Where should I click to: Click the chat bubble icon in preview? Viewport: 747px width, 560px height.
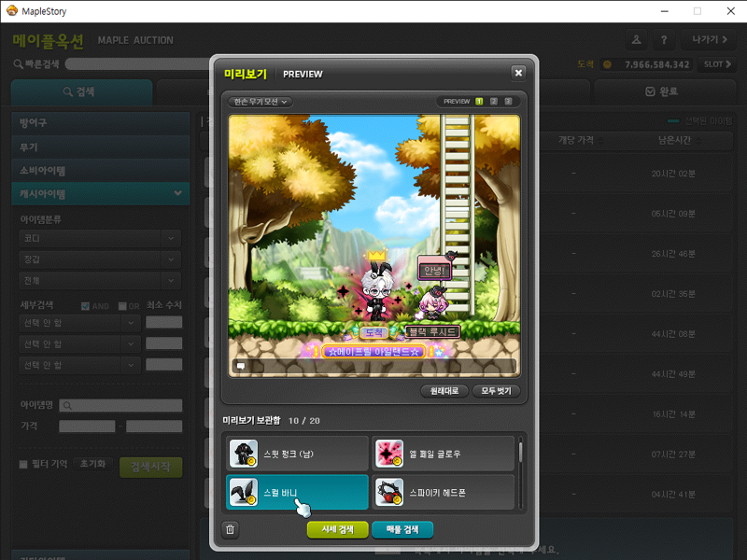point(241,366)
